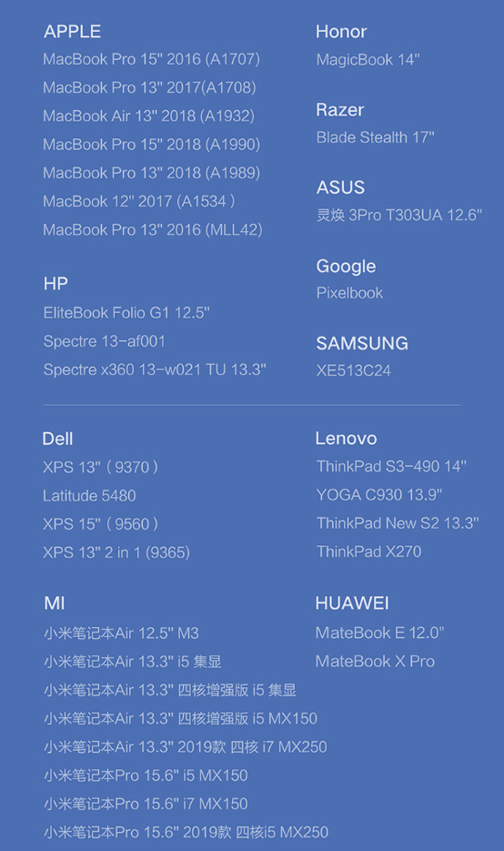Select MateBook E 12.0" entry

tap(379, 633)
